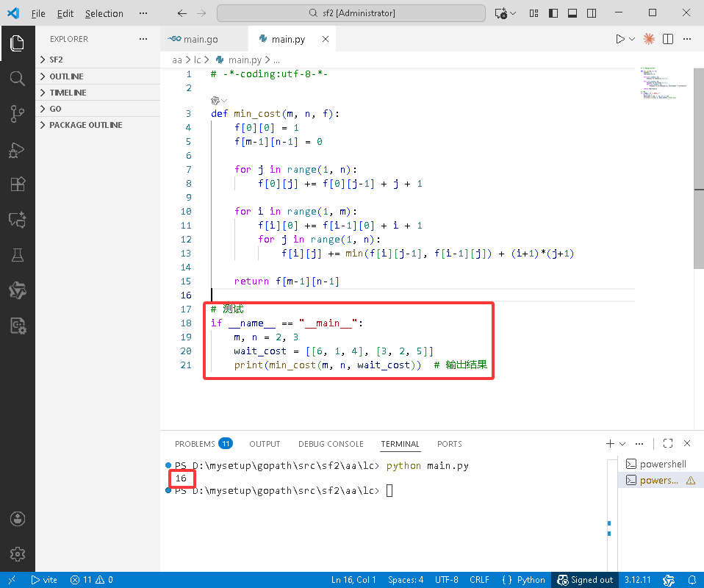Expand the PACKAGE OUTLINE section

pyautogui.click(x=98, y=125)
